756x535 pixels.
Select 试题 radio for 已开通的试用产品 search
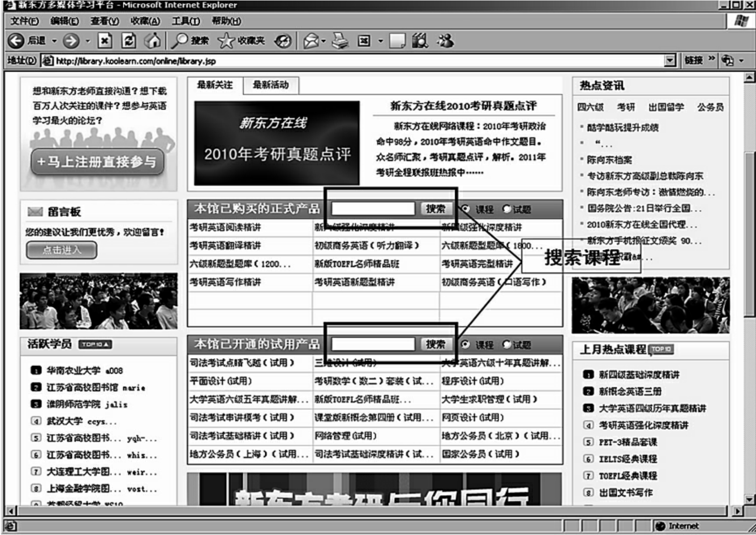[506, 344]
